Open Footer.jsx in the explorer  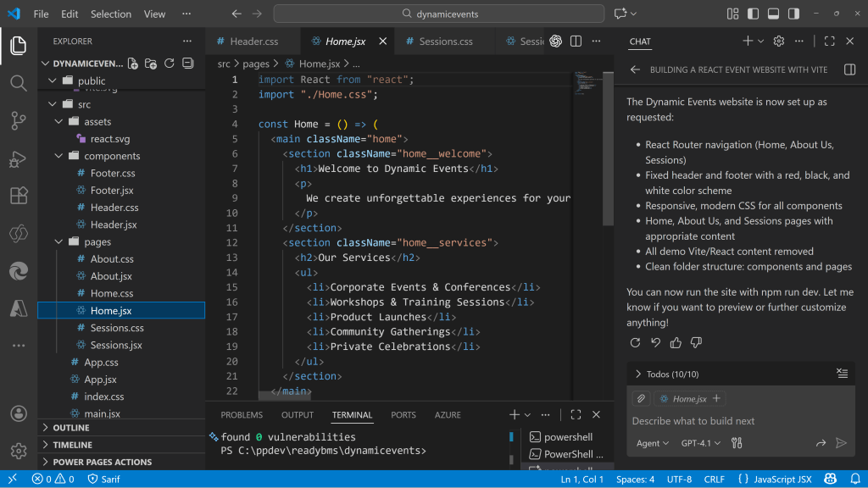click(x=112, y=191)
